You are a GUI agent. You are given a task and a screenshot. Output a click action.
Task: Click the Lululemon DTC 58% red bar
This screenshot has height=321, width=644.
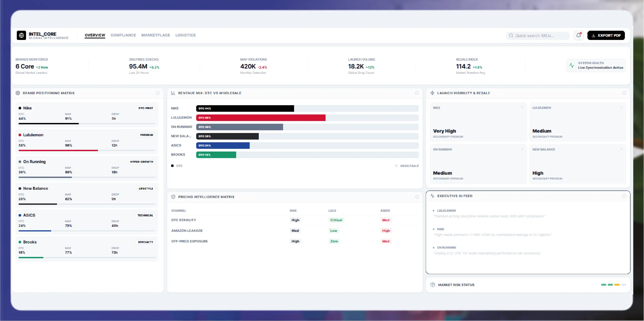point(261,118)
